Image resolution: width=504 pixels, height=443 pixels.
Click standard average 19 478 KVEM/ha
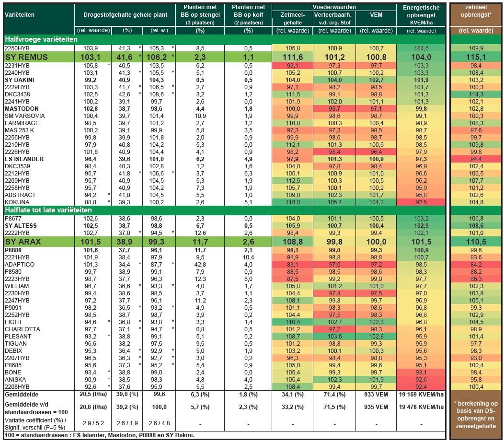coord(421,407)
